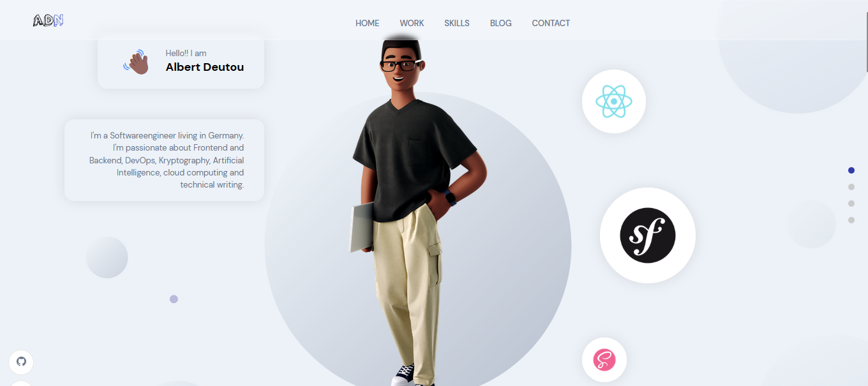Go to the HOME nav item

367,23
